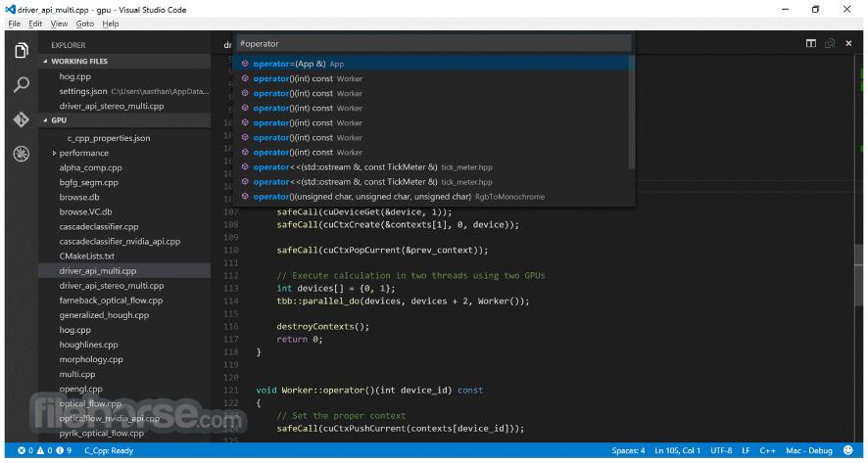
Task: Click the destroyContexts(); code line
Action: tap(322, 326)
